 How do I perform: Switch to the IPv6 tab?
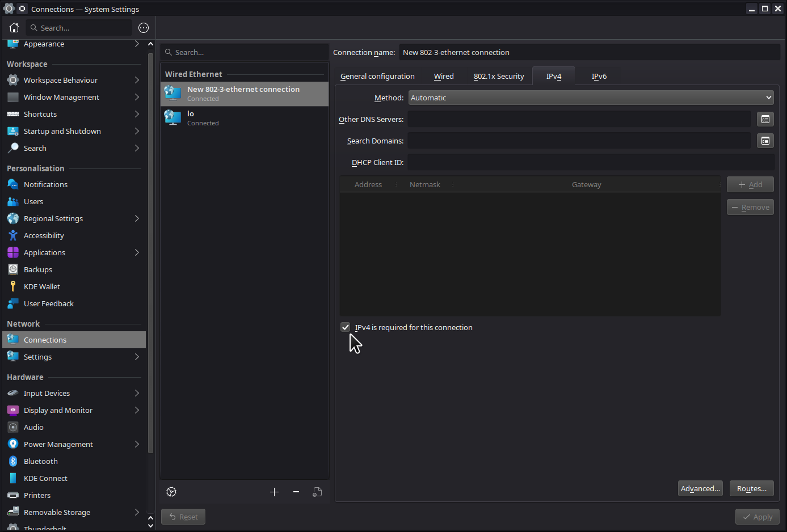[x=599, y=76]
